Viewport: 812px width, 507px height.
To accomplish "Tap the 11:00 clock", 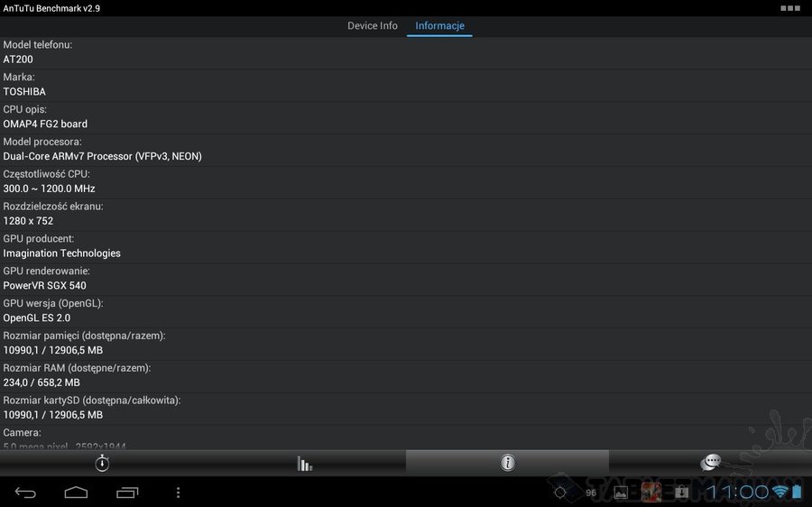I will tap(737, 492).
